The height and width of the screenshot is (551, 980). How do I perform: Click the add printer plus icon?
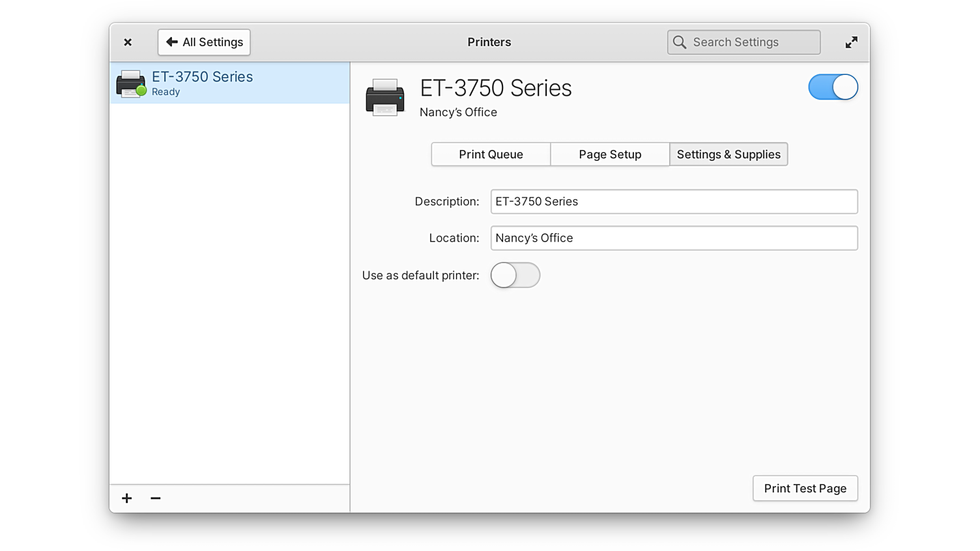coord(127,498)
